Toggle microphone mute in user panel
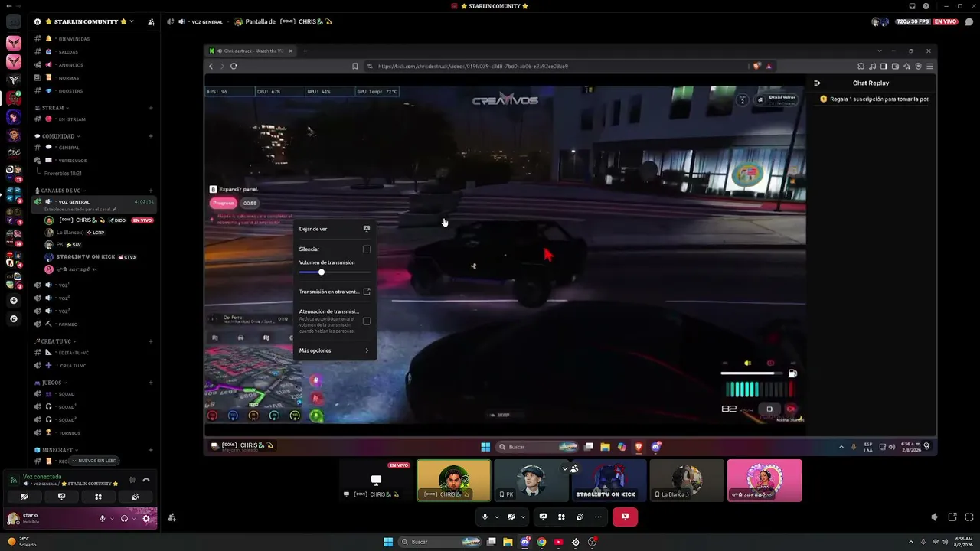This screenshot has width=980, height=551. [103, 518]
